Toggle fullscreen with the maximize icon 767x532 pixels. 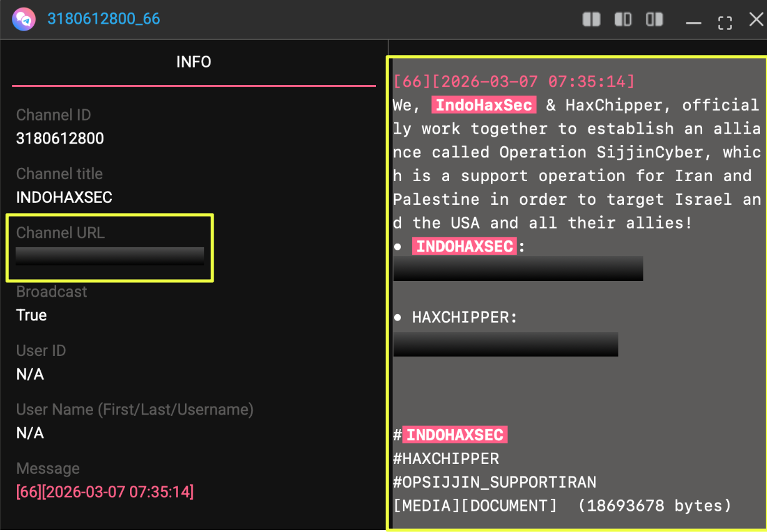tap(725, 22)
